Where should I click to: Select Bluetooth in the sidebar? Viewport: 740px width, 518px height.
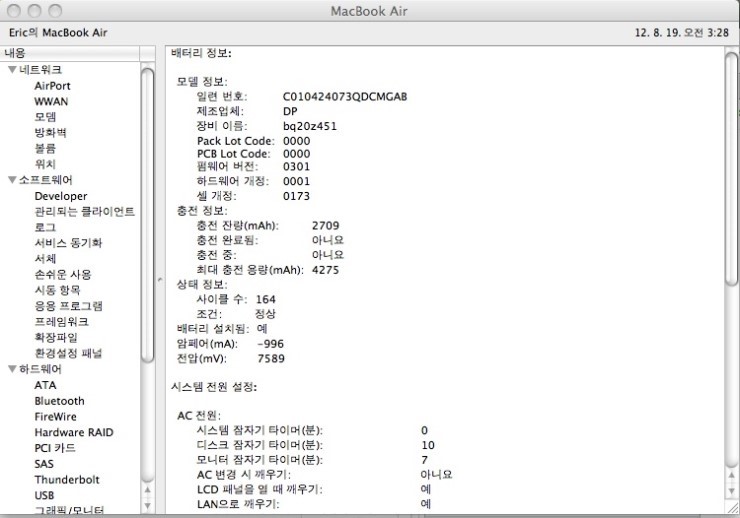point(59,401)
